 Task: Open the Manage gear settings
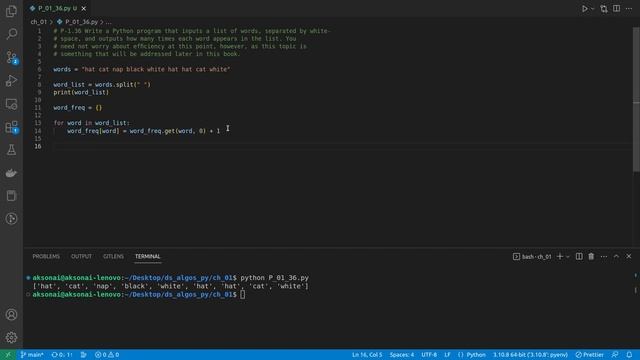coord(11,338)
